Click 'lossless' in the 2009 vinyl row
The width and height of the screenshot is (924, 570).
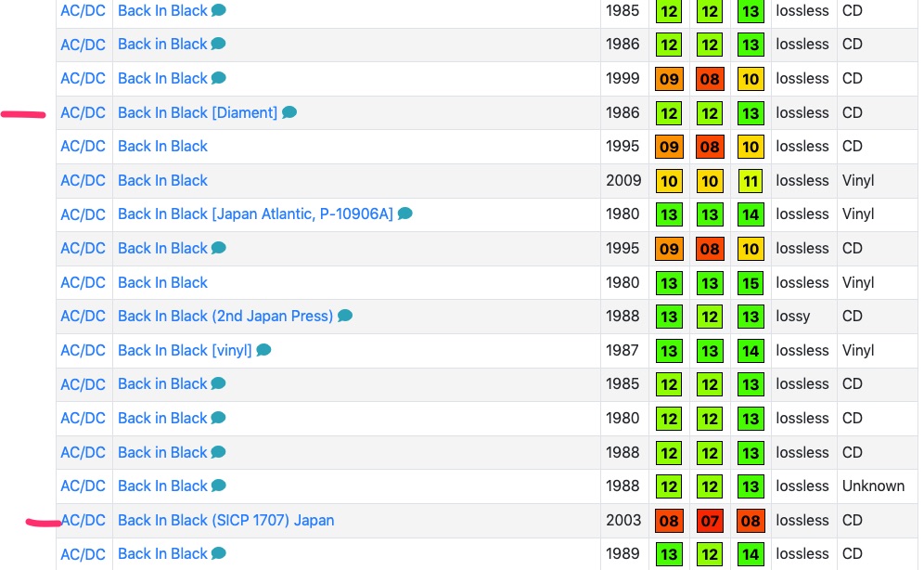click(802, 180)
